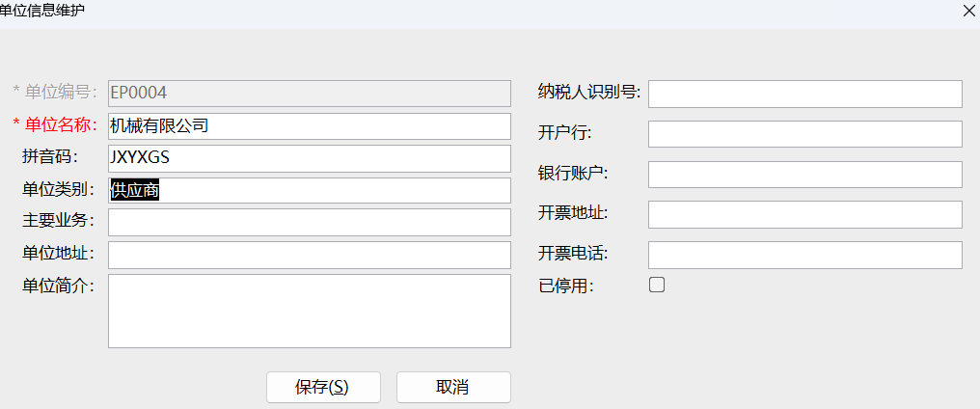Image resolution: width=980 pixels, height=409 pixels.
Task: Click the disabled 单位编号 field EP0004
Action: (310, 94)
